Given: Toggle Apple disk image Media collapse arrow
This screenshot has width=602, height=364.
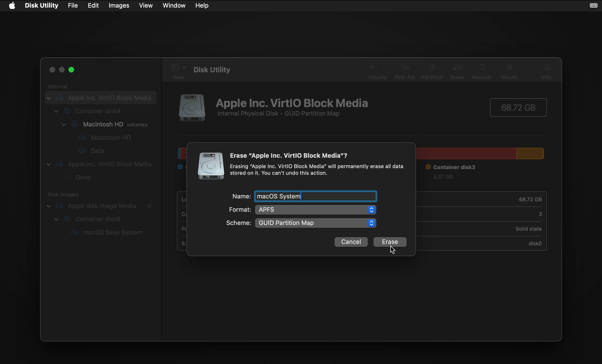Looking at the screenshot, I should click(49, 206).
